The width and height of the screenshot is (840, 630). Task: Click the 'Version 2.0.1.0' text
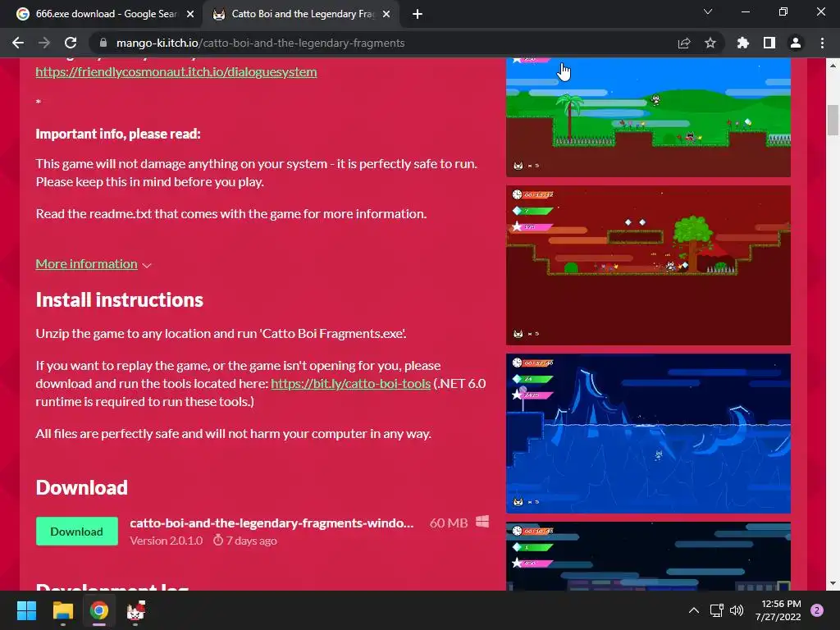pos(166,541)
